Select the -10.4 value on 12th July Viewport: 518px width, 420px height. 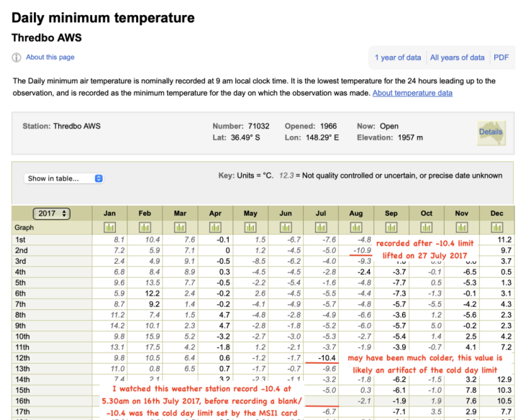(x=327, y=358)
